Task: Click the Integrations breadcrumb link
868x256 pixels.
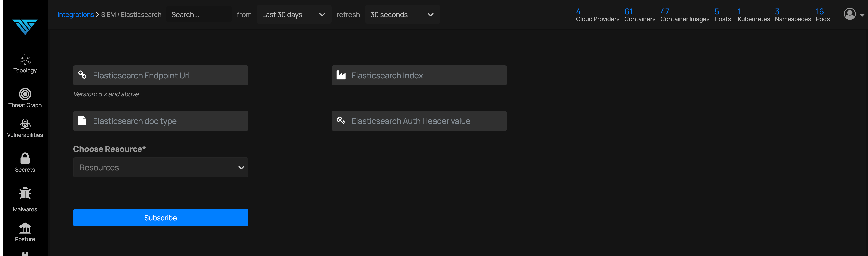Action: 76,15
